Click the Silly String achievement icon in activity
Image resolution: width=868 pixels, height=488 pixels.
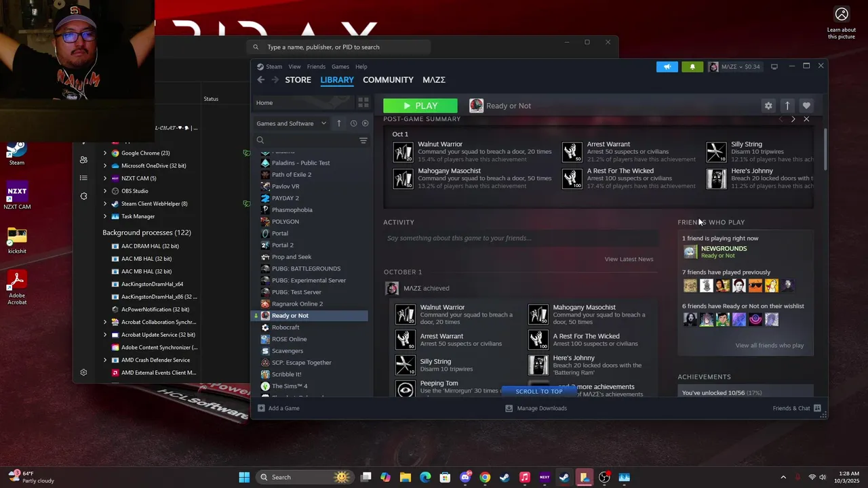[x=406, y=365]
